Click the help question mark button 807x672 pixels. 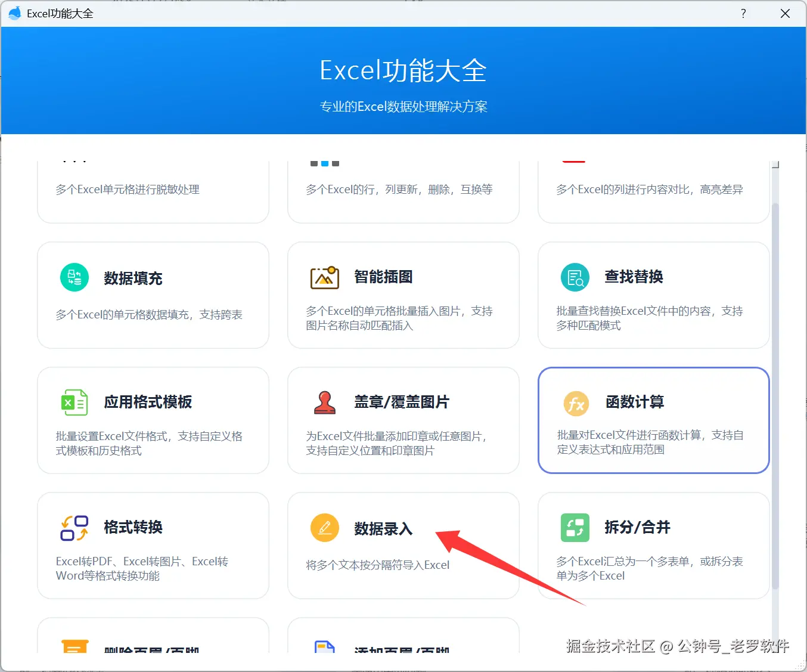click(743, 13)
